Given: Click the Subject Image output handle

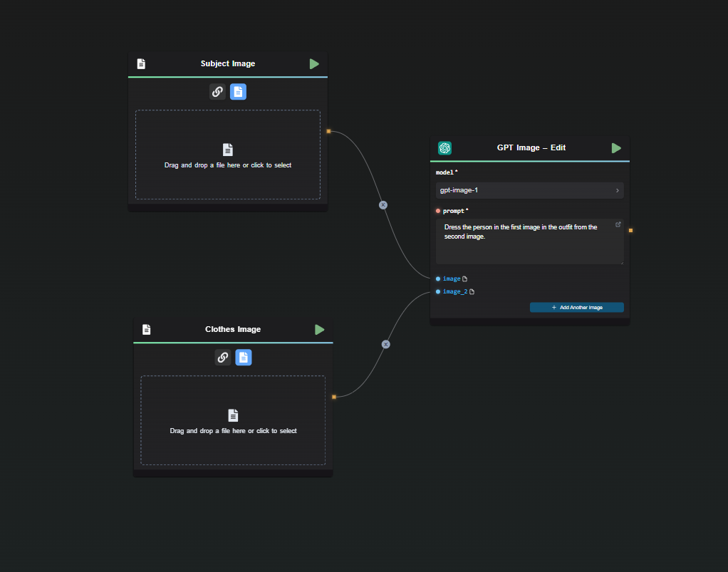Looking at the screenshot, I should [x=328, y=131].
